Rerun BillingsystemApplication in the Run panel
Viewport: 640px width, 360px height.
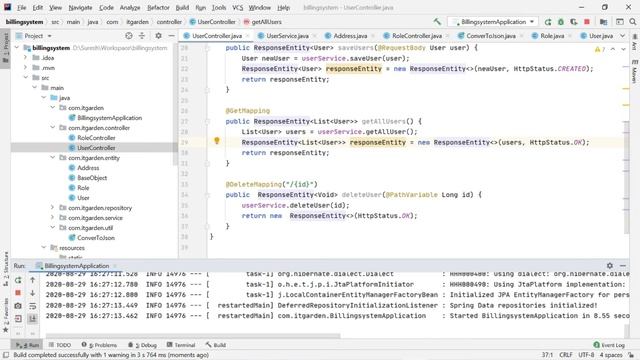[18, 280]
